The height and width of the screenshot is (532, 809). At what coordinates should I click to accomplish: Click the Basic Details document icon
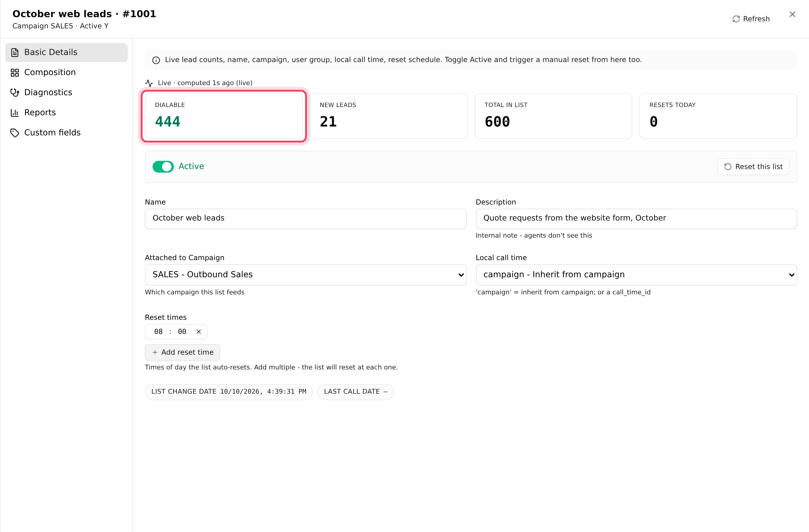14,52
